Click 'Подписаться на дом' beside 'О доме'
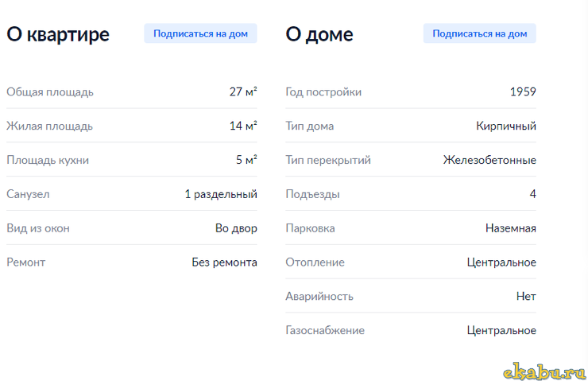Viewport: 588px width, 381px height. tap(479, 33)
